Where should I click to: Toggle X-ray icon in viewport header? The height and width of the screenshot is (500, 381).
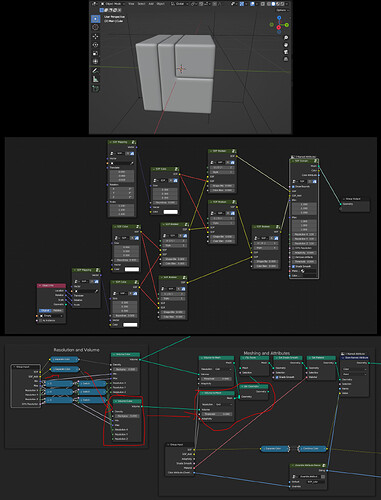click(263, 4)
